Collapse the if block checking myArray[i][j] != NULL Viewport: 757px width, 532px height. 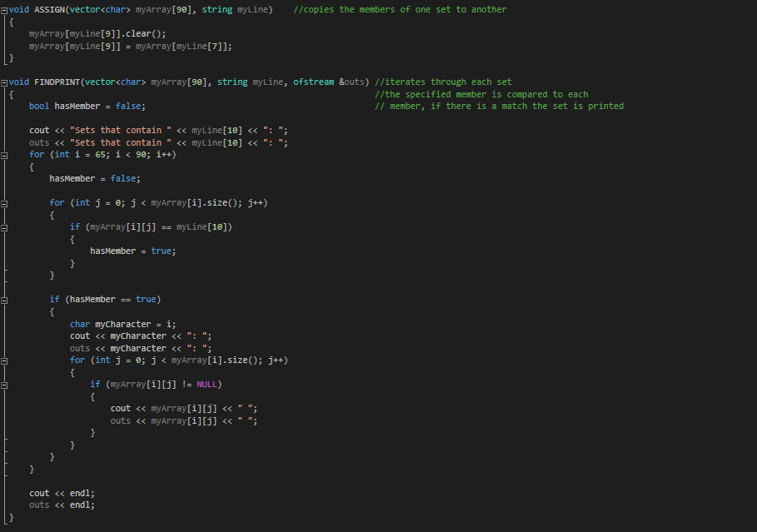click(3, 384)
